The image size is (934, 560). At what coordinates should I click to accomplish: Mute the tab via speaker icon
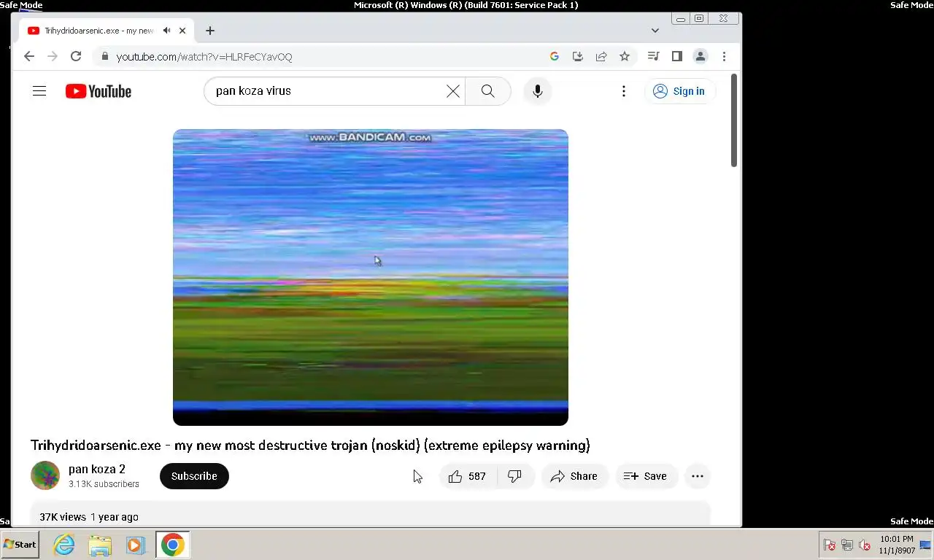click(167, 31)
